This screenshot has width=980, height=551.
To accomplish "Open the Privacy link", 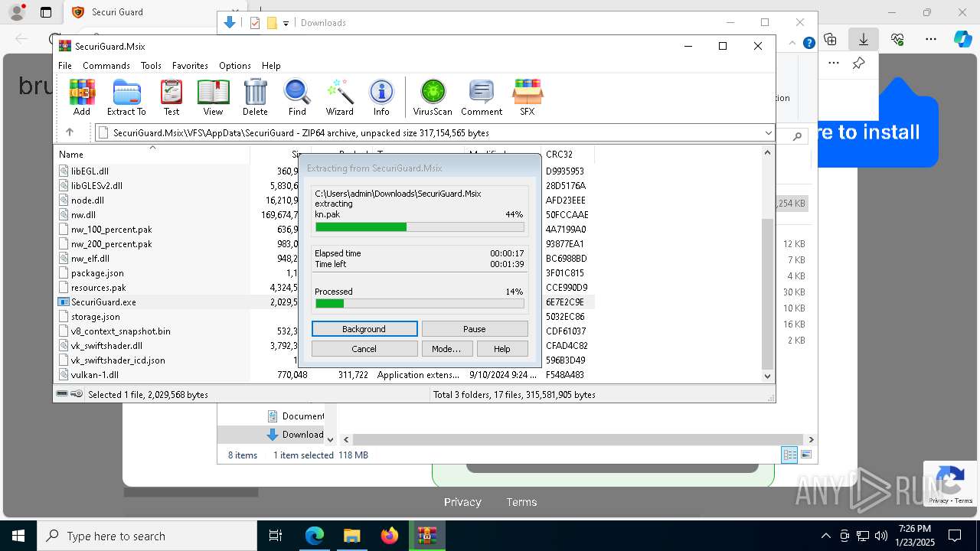I will click(462, 502).
